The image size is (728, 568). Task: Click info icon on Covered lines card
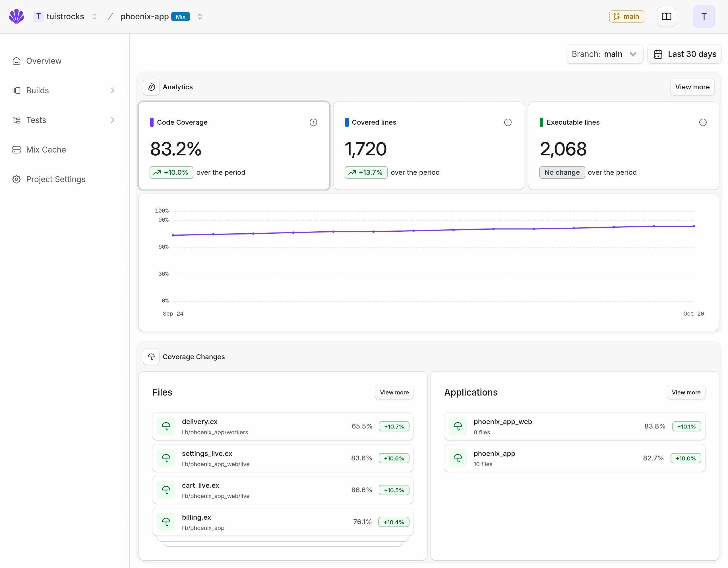[x=508, y=122]
